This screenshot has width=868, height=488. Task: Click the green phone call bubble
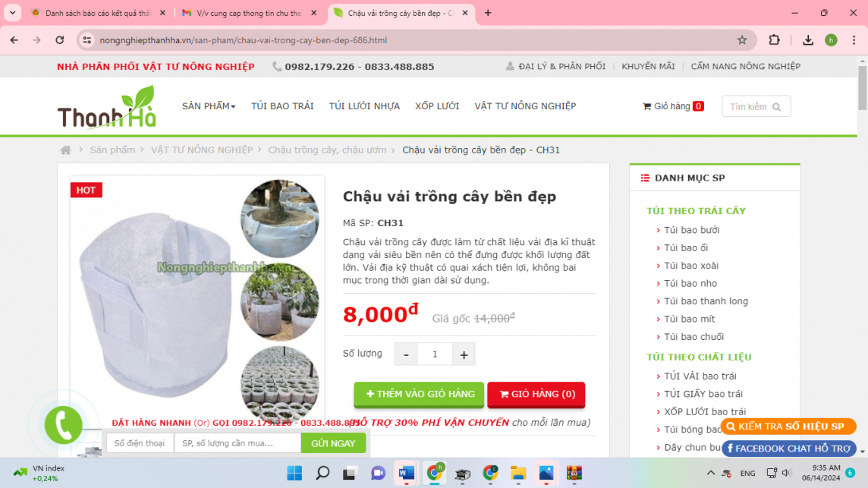coord(64,425)
